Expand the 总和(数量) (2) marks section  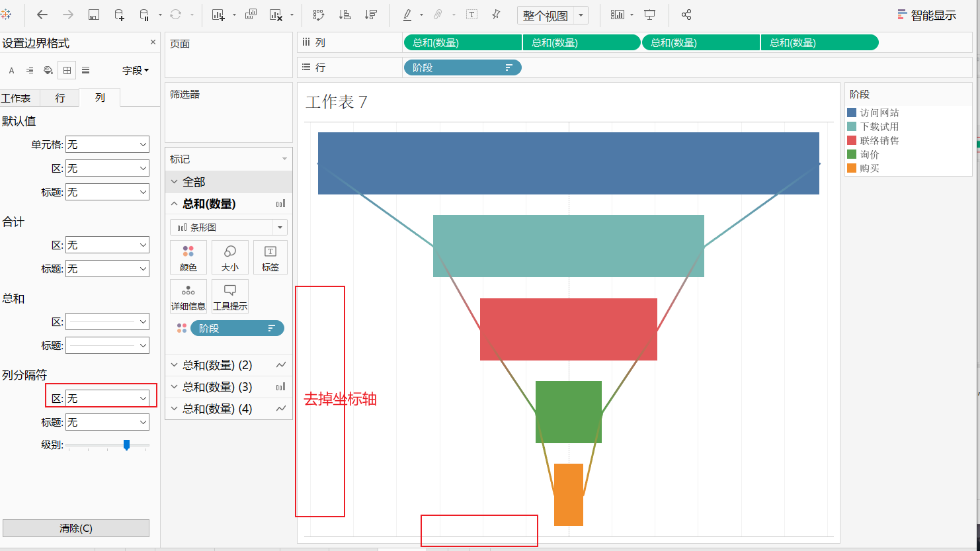(x=175, y=365)
